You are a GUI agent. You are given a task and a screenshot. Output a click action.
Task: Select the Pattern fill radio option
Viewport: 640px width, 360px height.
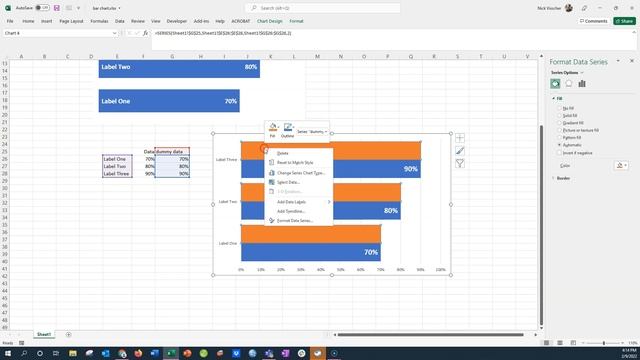tap(560, 138)
